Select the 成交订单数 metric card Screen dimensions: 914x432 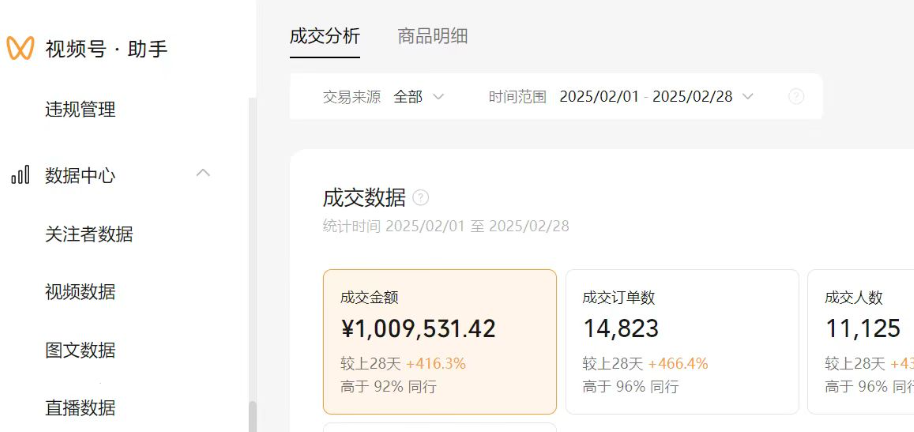click(x=682, y=341)
